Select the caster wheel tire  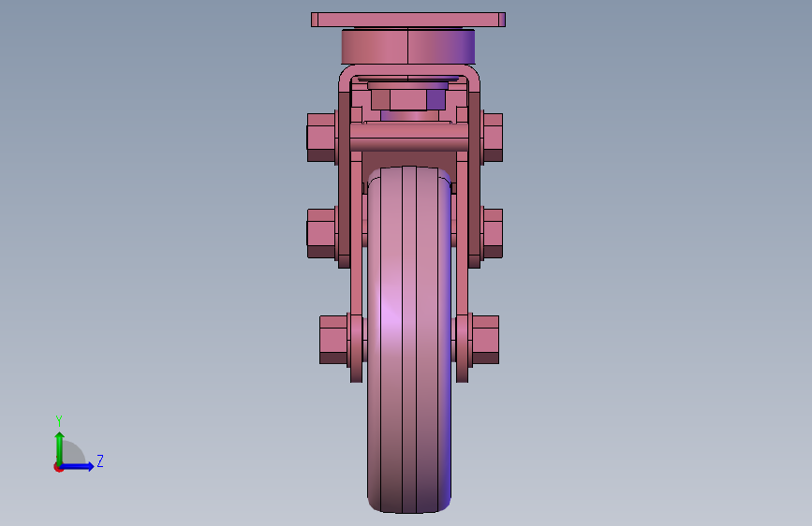(409, 340)
